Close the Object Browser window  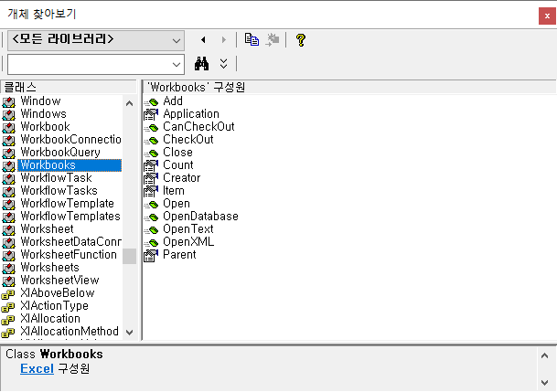(547, 16)
